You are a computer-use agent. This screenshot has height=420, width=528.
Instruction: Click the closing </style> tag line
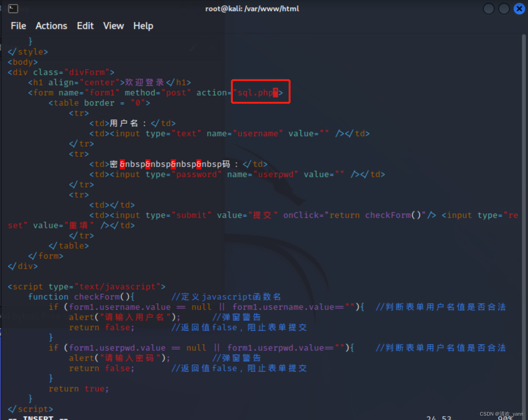(28, 52)
